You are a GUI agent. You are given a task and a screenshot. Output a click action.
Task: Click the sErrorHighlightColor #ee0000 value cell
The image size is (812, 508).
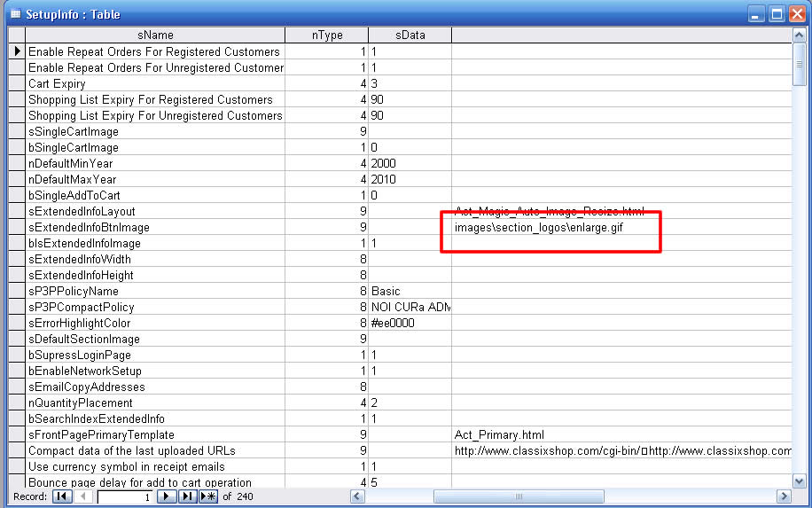coord(410,324)
